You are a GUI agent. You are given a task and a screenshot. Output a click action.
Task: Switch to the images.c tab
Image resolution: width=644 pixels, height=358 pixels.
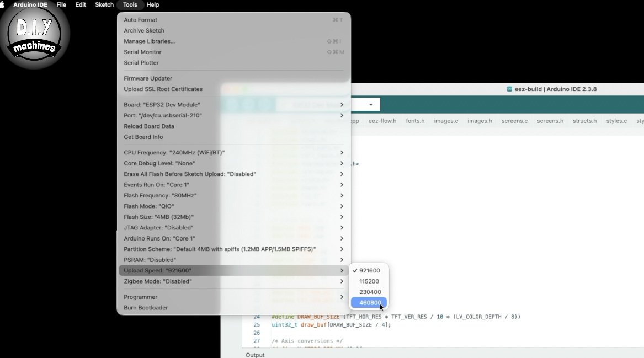click(446, 121)
